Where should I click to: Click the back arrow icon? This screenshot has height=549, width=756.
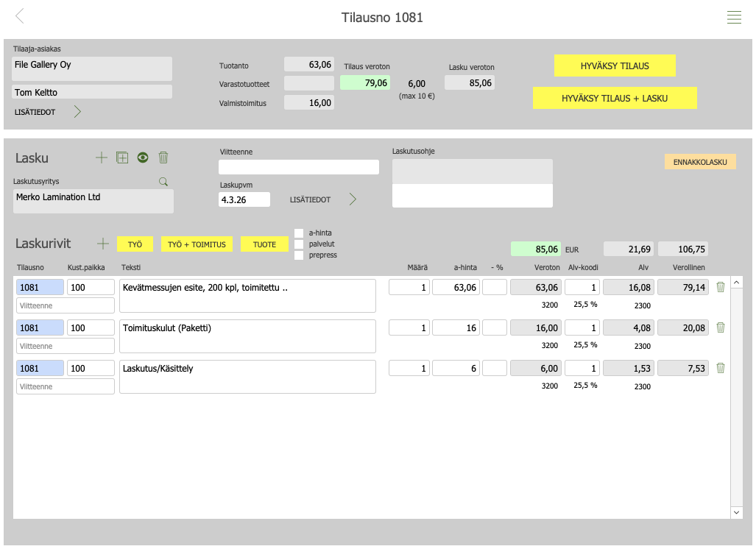click(20, 16)
